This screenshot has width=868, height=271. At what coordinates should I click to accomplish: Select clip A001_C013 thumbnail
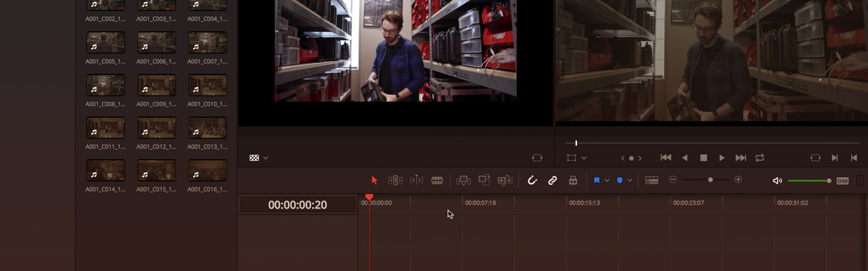208,128
